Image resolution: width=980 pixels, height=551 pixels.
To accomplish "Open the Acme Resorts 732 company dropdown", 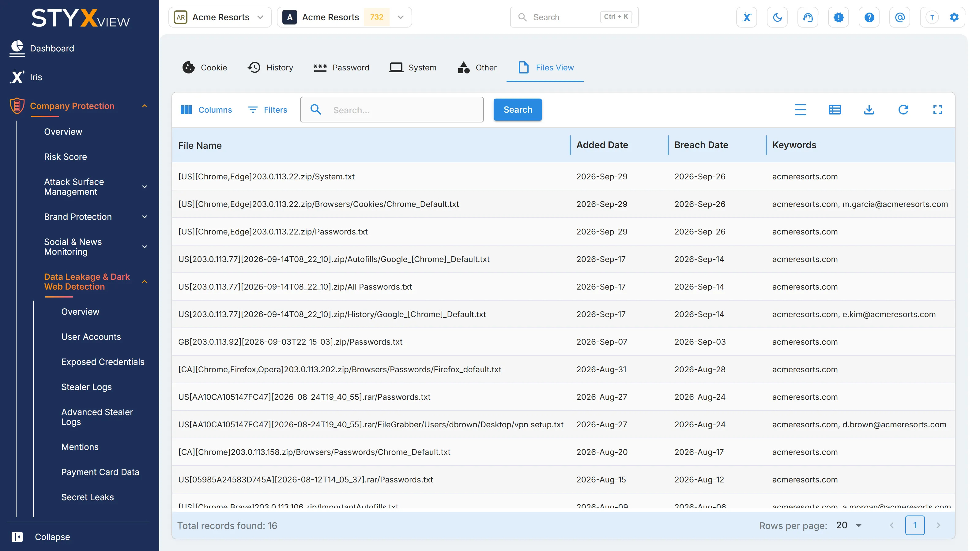I will point(344,17).
